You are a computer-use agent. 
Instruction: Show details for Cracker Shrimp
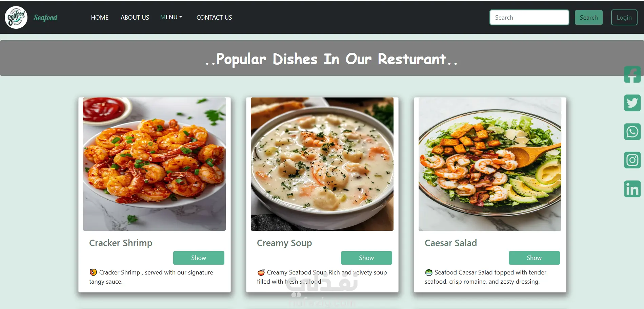click(x=199, y=258)
